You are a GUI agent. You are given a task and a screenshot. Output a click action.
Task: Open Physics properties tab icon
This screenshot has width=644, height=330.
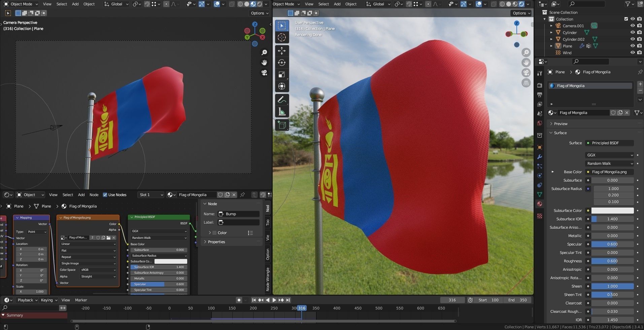pos(540,176)
